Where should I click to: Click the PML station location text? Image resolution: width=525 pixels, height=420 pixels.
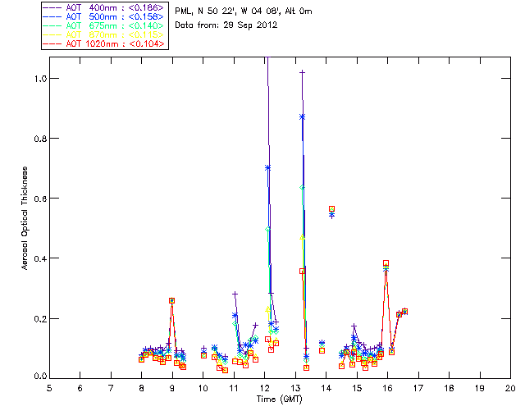click(244, 11)
